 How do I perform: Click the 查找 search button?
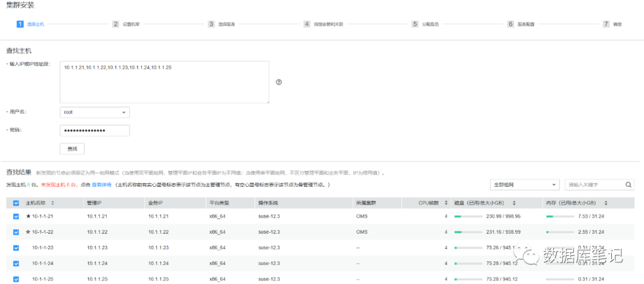coord(72,149)
